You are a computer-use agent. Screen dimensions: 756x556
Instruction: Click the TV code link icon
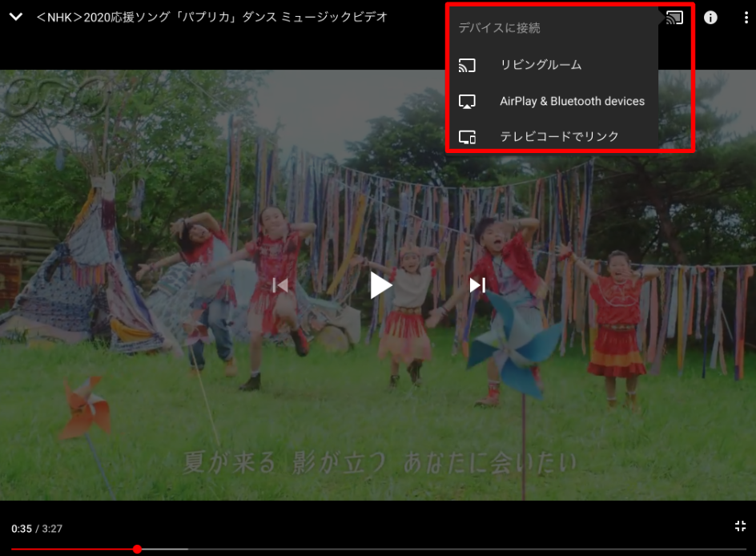pos(467,137)
